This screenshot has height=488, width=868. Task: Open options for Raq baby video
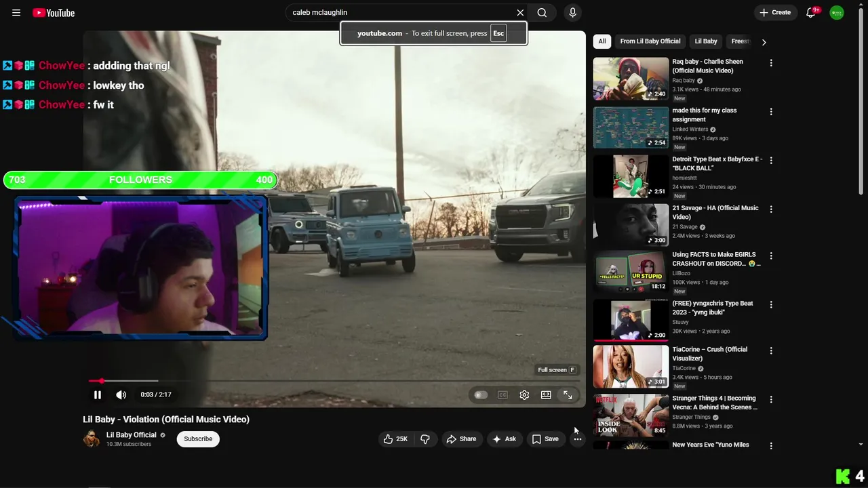[771, 63]
